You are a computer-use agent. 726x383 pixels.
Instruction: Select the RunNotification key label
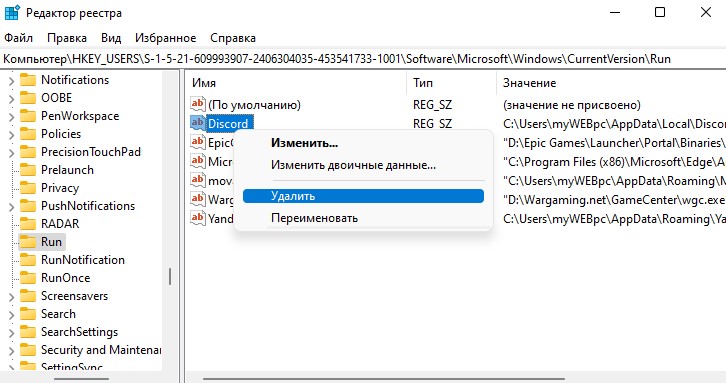[83, 260]
